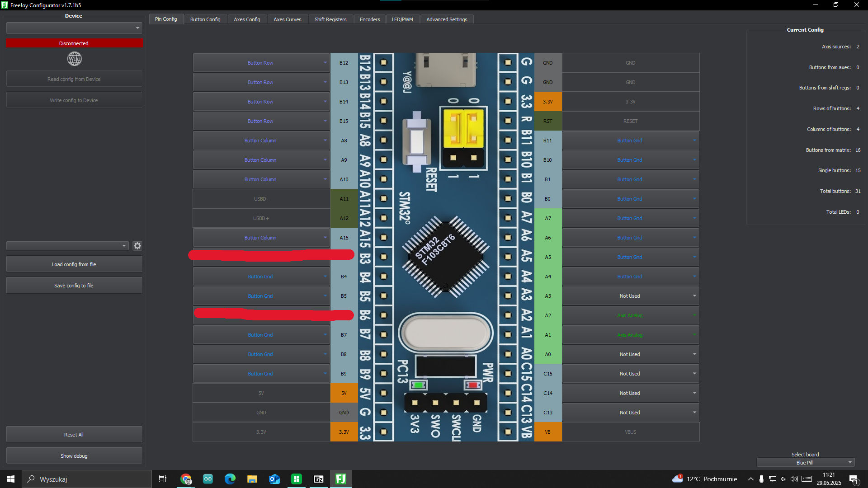The height and width of the screenshot is (488, 868).
Task: Select the Pin Config tab
Action: coord(166,19)
